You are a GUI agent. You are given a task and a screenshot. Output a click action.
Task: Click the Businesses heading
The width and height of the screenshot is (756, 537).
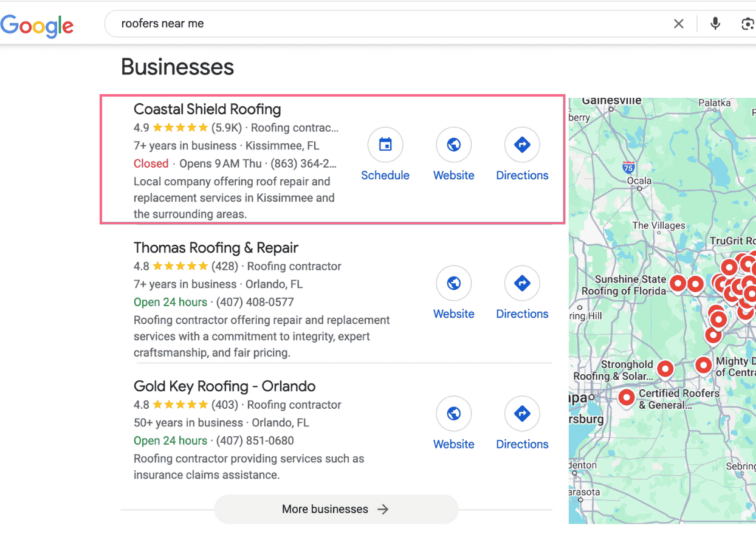click(177, 67)
